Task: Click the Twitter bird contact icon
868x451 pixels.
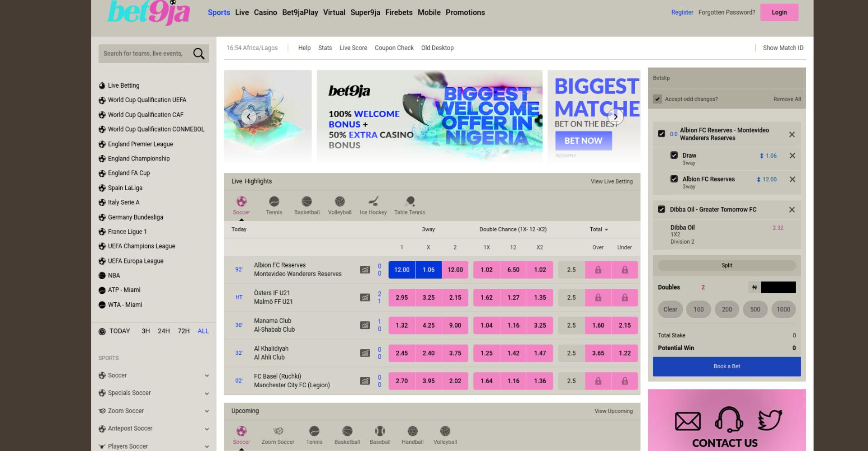Action: [x=769, y=420]
